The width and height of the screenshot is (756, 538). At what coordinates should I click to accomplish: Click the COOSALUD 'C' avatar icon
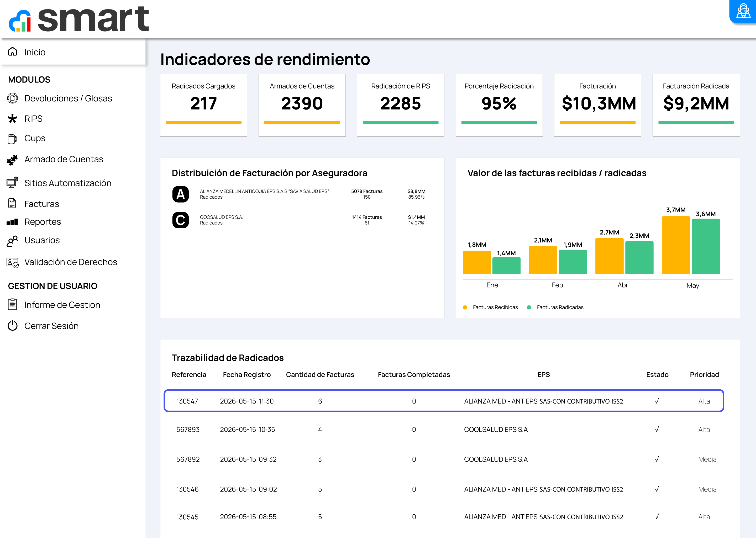click(x=180, y=220)
